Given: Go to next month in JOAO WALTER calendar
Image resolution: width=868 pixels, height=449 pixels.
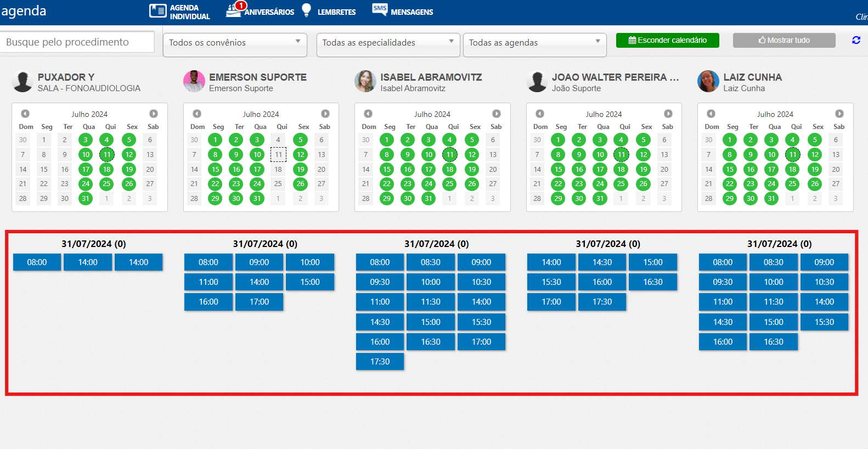Looking at the screenshot, I should tap(668, 114).
